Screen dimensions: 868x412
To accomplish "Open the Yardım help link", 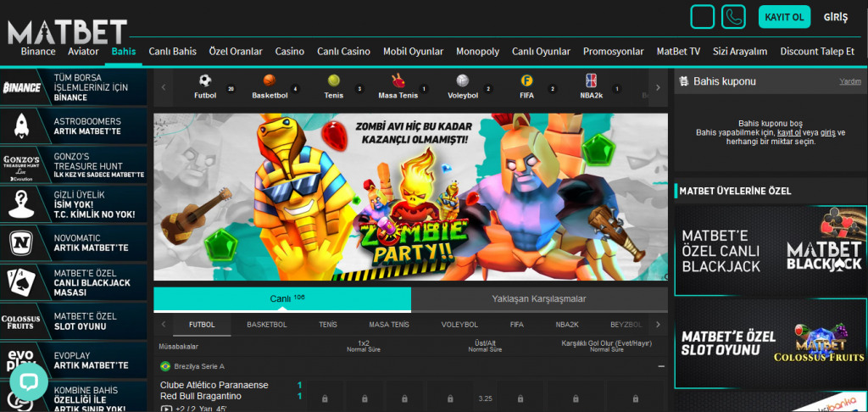I will 849,81.
